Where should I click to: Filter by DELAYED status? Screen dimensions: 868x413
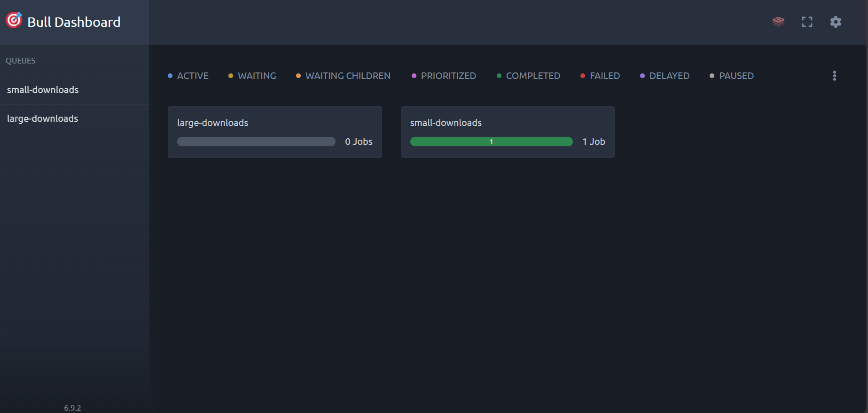pyautogui.click(x=665, y=76)
